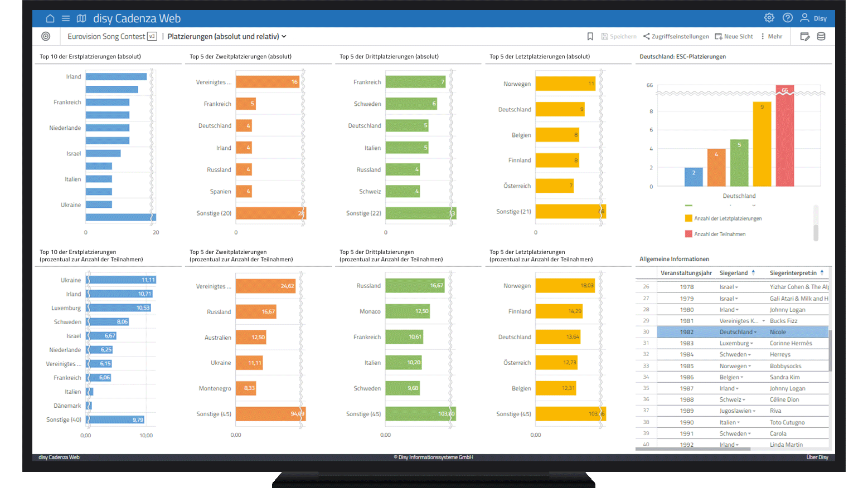Bookmark this dashboard view
The width and height of the screenshot is (868, 488).
(590, 36)
